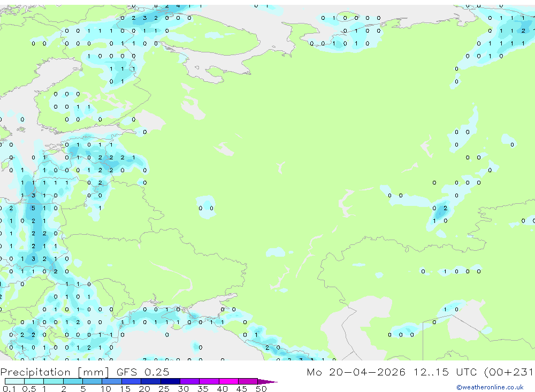
Task: Click the 0.1–0.5 mm palest legend swatch
Action: (x=14, y=381)
